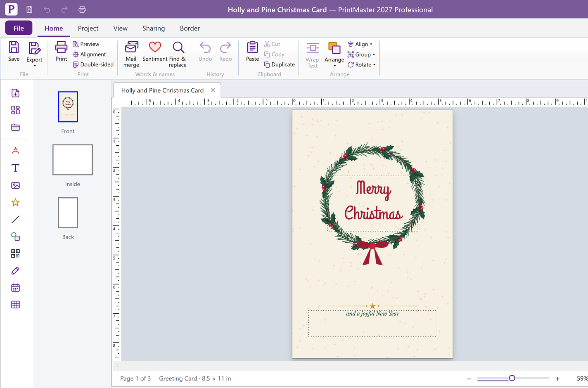Click the zoom in plus button
This screenshot has height=388, width=588.
tap(557, 379)
